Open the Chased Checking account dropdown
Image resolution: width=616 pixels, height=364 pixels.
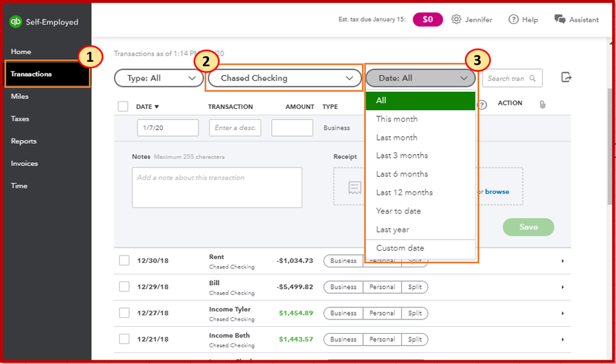(x=284, y=78)
